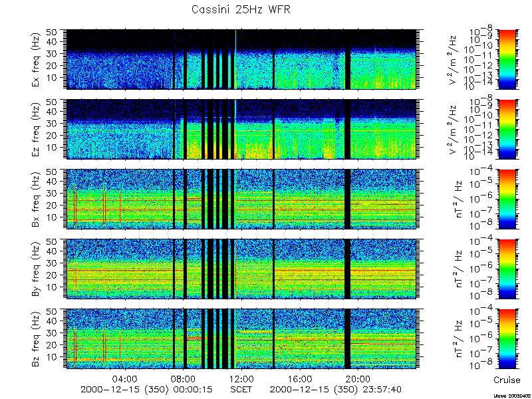Click the "20:00" time tick label

tap(357, 379)
